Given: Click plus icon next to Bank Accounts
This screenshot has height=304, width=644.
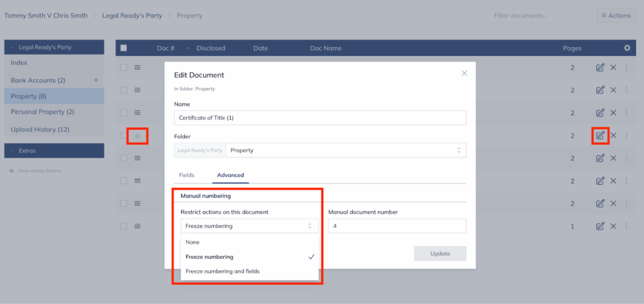Looking at the screenshot, I should coord(96,80).
